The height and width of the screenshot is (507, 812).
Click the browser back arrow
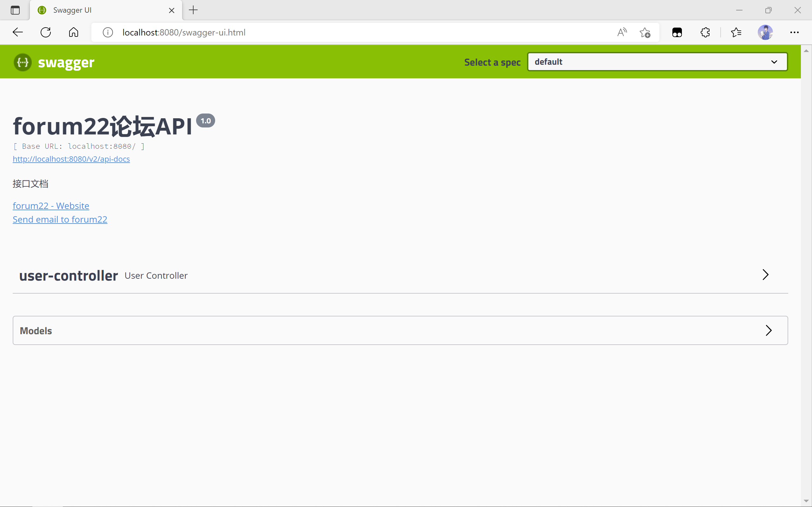[x=17, y=33]
